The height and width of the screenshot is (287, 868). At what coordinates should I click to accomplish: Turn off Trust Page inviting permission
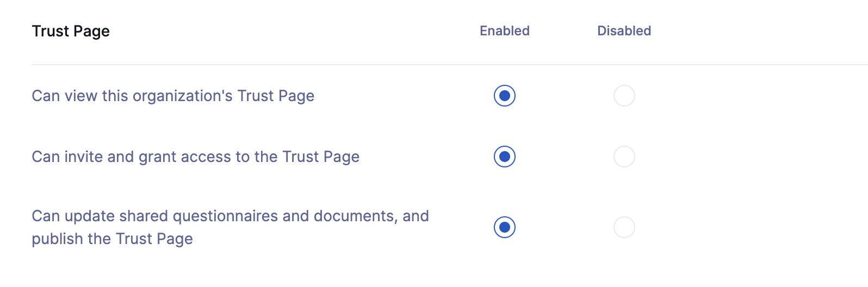[624, 157]
